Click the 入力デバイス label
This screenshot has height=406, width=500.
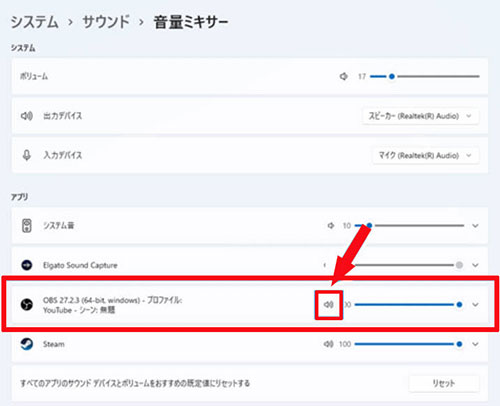(x=63, y=155)
